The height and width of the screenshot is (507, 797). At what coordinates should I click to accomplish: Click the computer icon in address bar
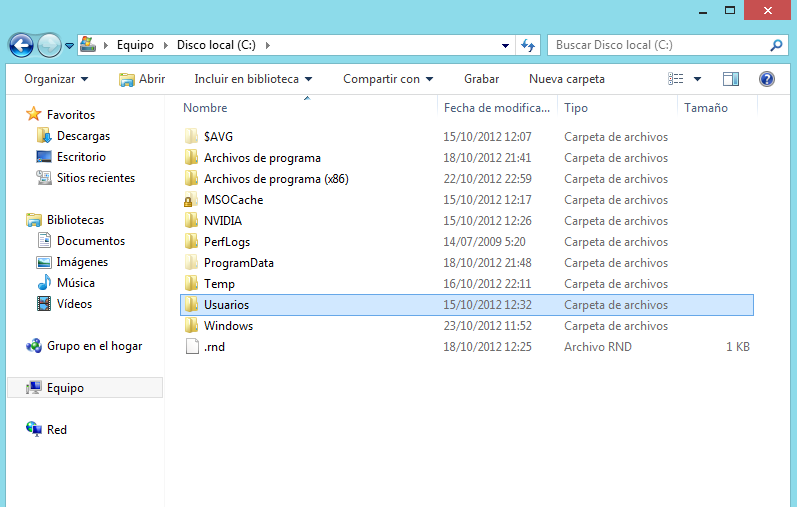(88, 45)
